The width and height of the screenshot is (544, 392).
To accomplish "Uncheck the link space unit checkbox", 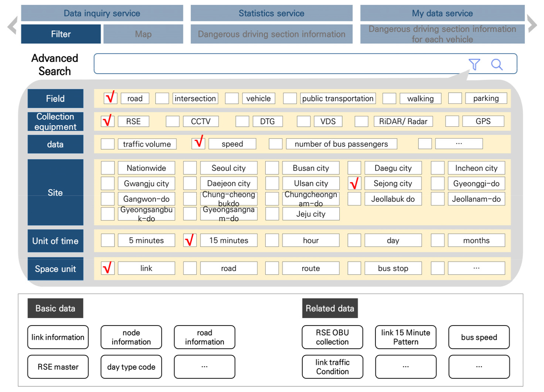I will coord(108,268).
